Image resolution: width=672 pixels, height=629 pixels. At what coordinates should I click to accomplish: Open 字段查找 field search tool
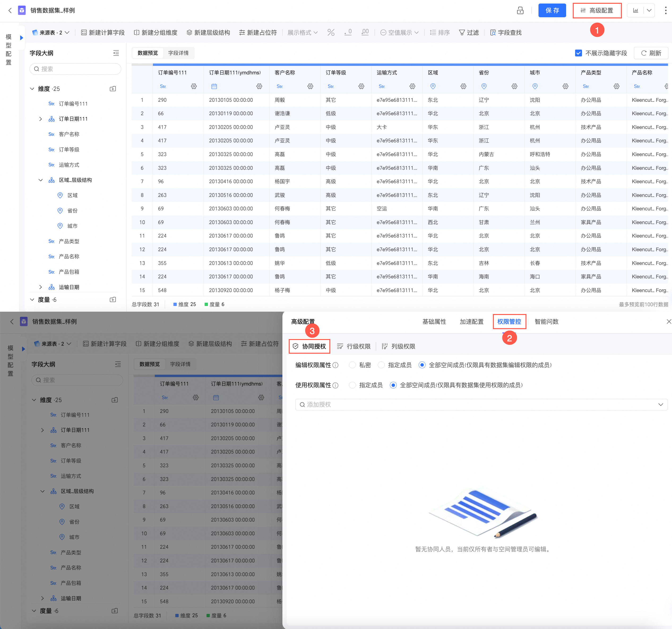(x=506, y=32)
